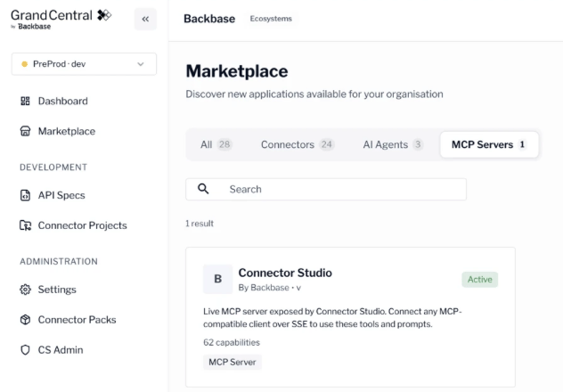Select the MCP Servers tab
The width and height of the screenshot is (563, 392).
(489, 144)
